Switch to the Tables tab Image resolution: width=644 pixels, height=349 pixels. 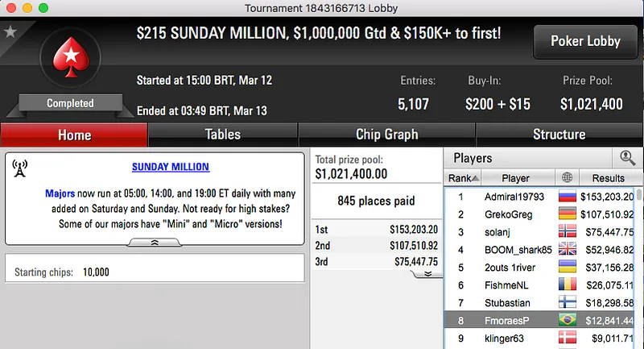click(x=223, y=135)
